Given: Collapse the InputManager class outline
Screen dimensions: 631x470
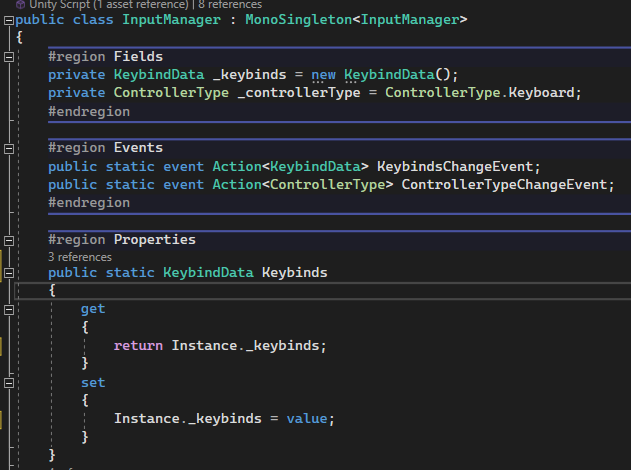Looking at the screenshot, I should [x=9, y=21].
